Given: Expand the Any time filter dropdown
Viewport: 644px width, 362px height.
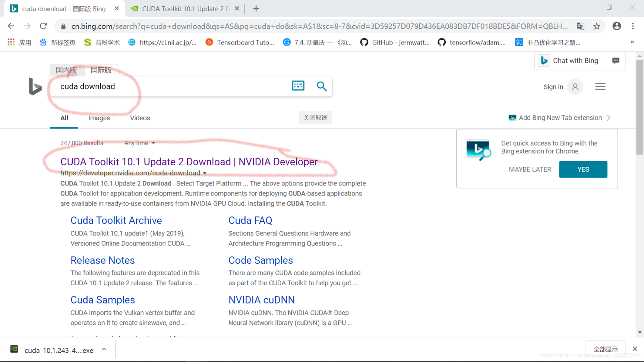Looking at the screenshot, I should [x=140, y=143].
